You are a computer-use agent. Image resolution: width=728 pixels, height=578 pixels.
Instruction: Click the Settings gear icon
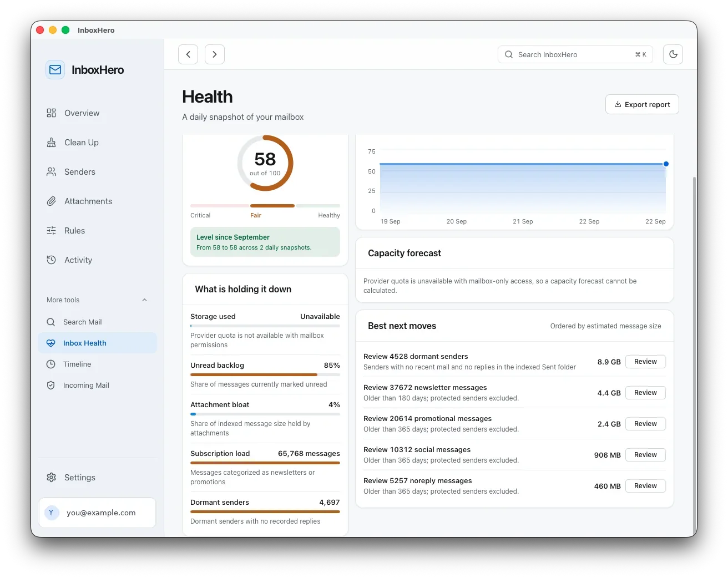(52, 478)
